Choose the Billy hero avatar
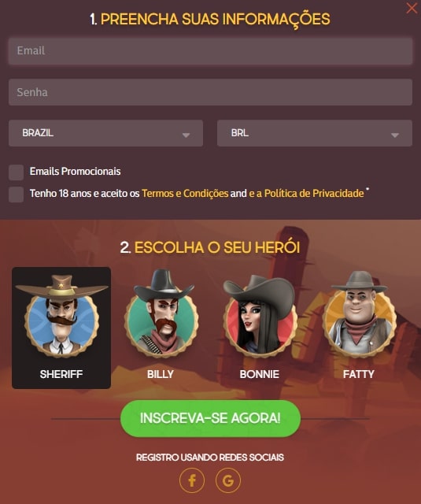This screenshot has height=504, width=421. [161, 313]
